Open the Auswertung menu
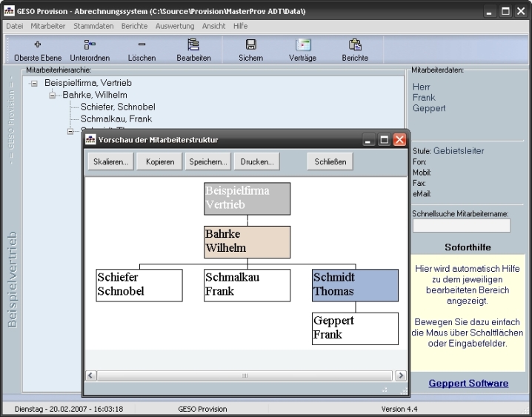This screenshot has height=417, width=532. pos(175,26)
